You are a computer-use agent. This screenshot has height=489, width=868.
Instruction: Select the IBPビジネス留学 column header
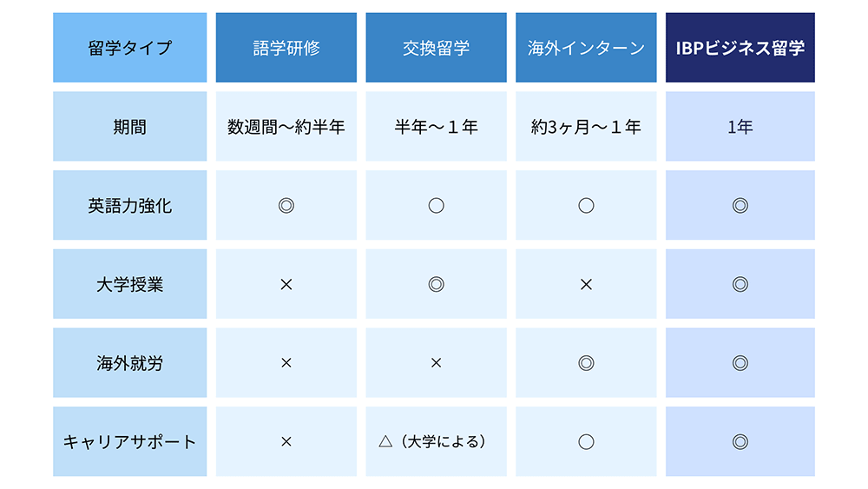point(740,48)
